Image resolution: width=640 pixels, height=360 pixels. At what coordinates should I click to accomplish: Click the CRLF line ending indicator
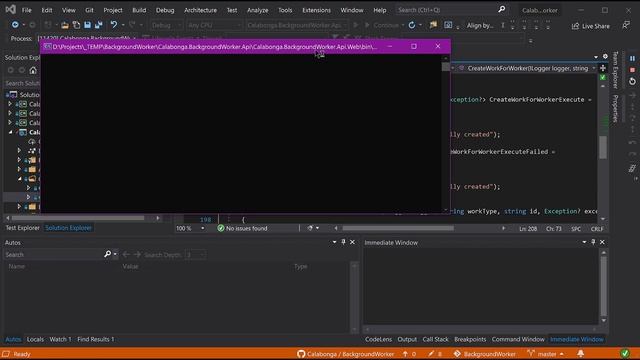tap(596, 229)
